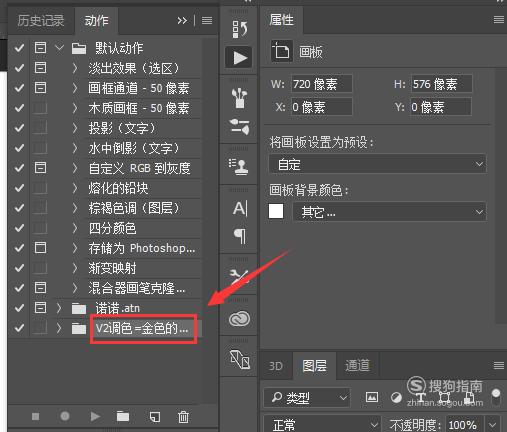
Task: Create a new action set folder icon
Action: click(123, 416)
